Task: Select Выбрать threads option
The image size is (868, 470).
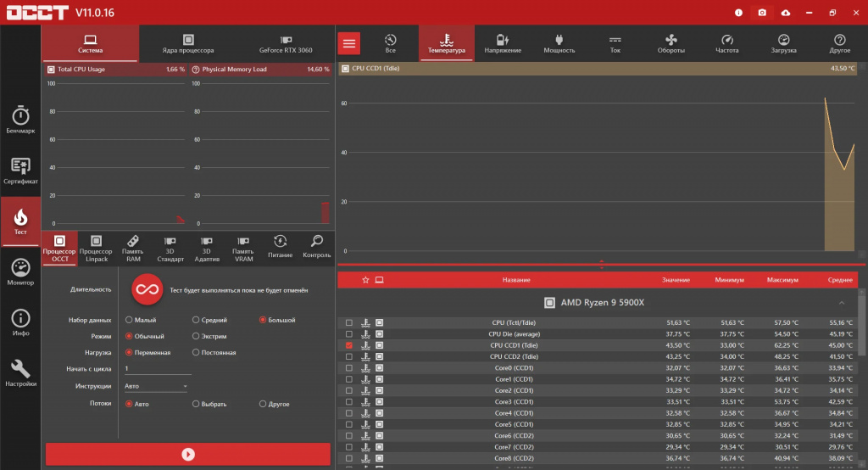Action: (196, 404)
